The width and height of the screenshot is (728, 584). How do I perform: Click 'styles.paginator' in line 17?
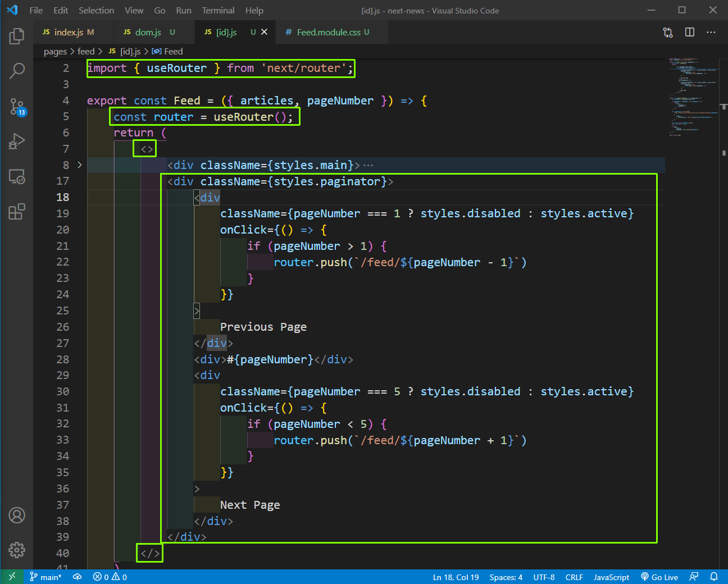coord(327,181)
